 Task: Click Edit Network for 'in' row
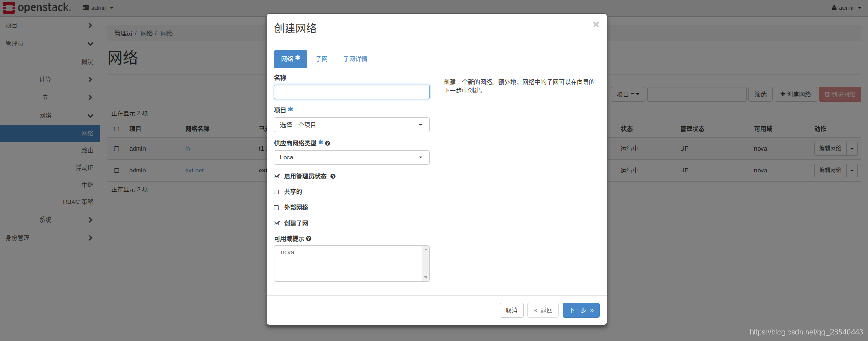[830, 149]
